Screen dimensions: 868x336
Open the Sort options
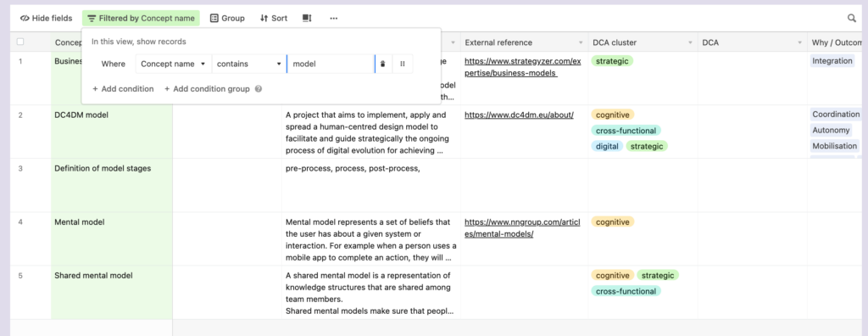coord(274,19)
